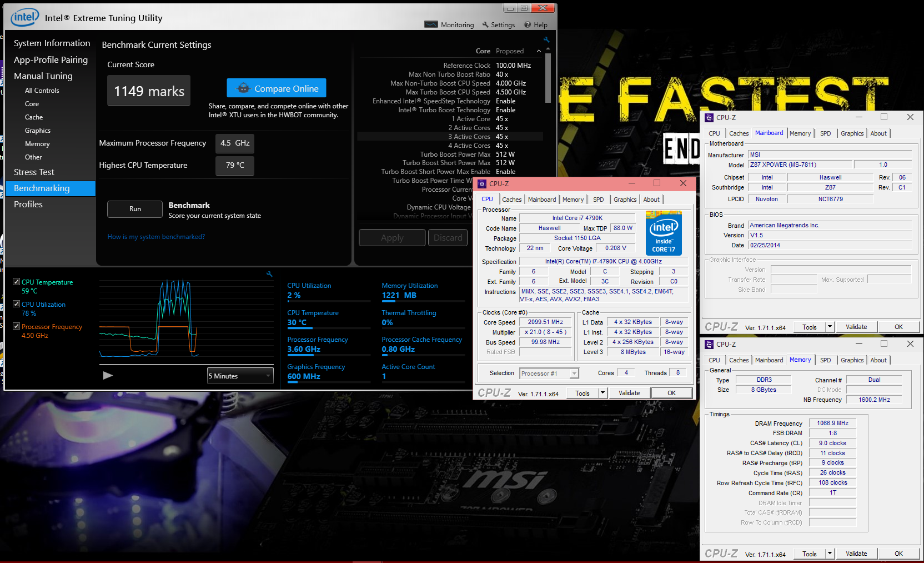Click Validate in CPU-Z Mainboard window

coord(856,327)
